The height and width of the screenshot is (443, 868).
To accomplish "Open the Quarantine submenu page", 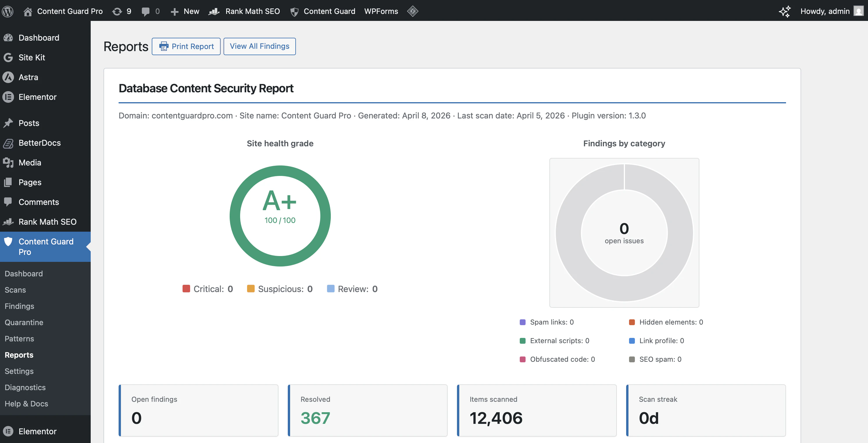I will [x=24, y=322].
